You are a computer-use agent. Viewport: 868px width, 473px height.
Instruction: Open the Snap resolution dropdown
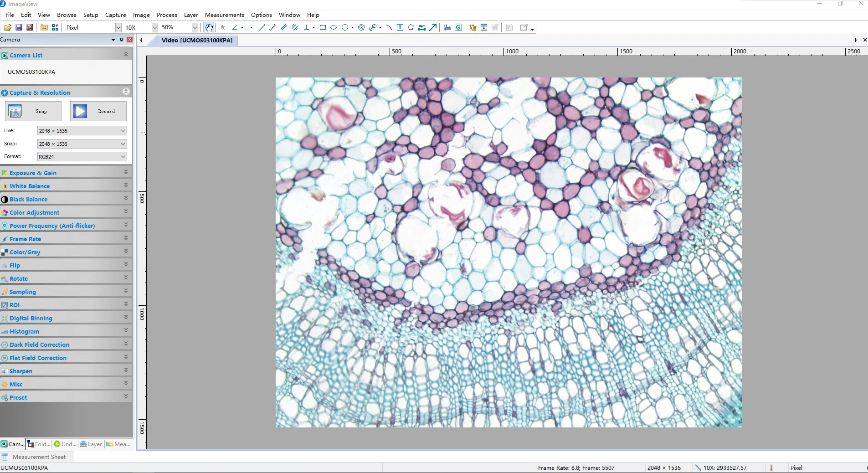click(x=82, y=144)
